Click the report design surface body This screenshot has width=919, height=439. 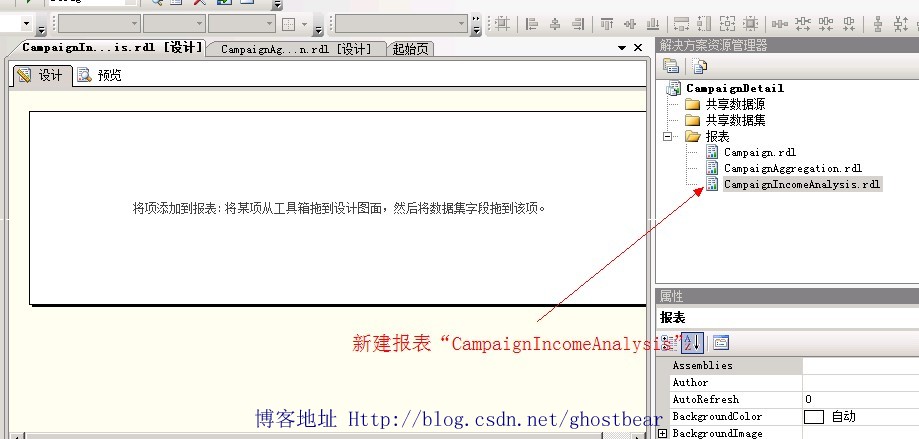coord(338,207)
